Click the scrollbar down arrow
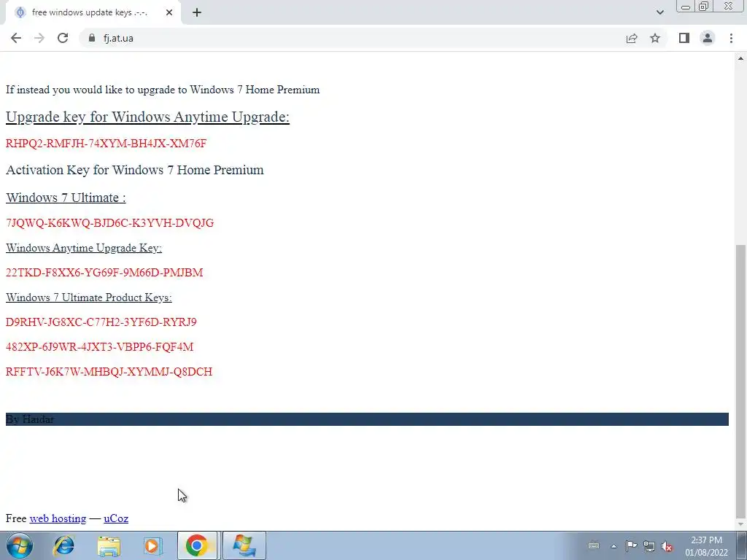The image size is (747, 560). [x=740, y=524]
